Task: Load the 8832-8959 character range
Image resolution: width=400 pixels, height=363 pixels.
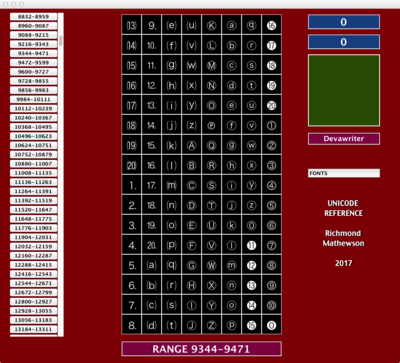Action: [33, 17]
